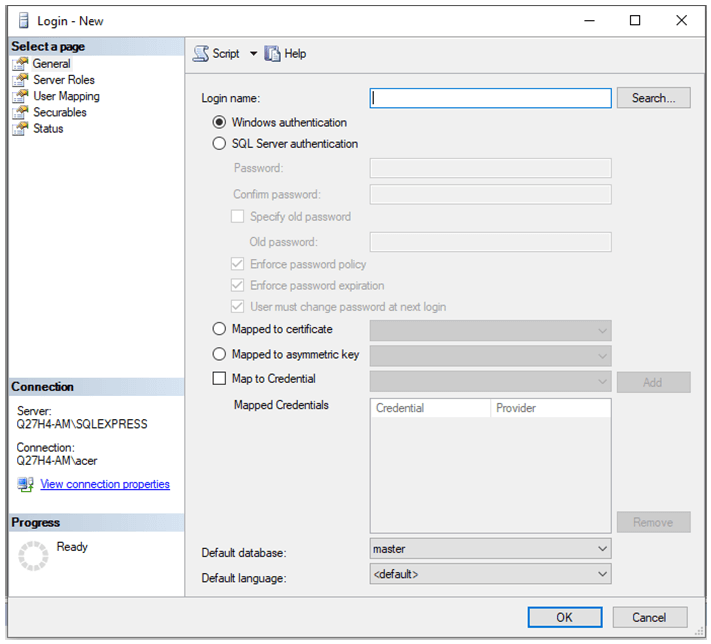Select Mapped to asymmetric key option
This screenshot has width=711, height=644.
point(220,354)
